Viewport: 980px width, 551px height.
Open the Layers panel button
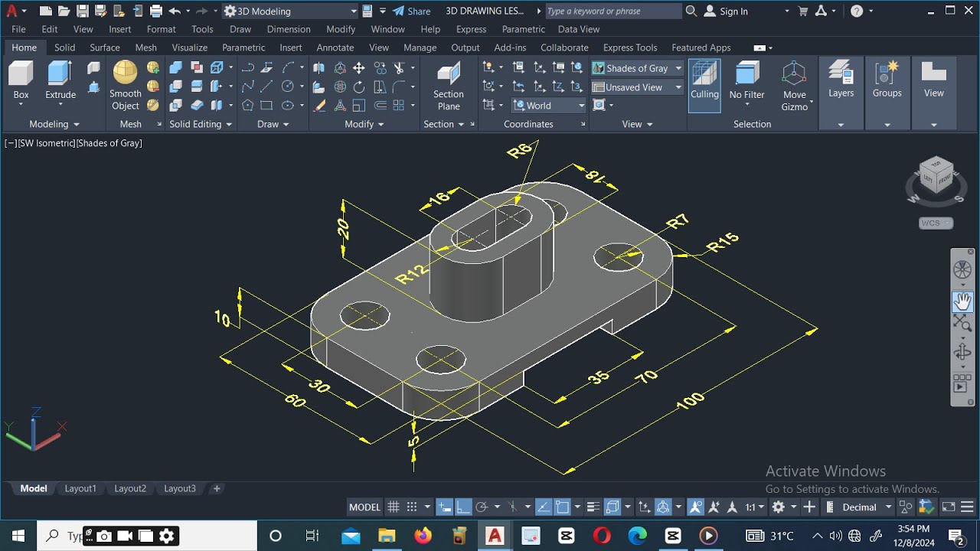coord(841,80)
